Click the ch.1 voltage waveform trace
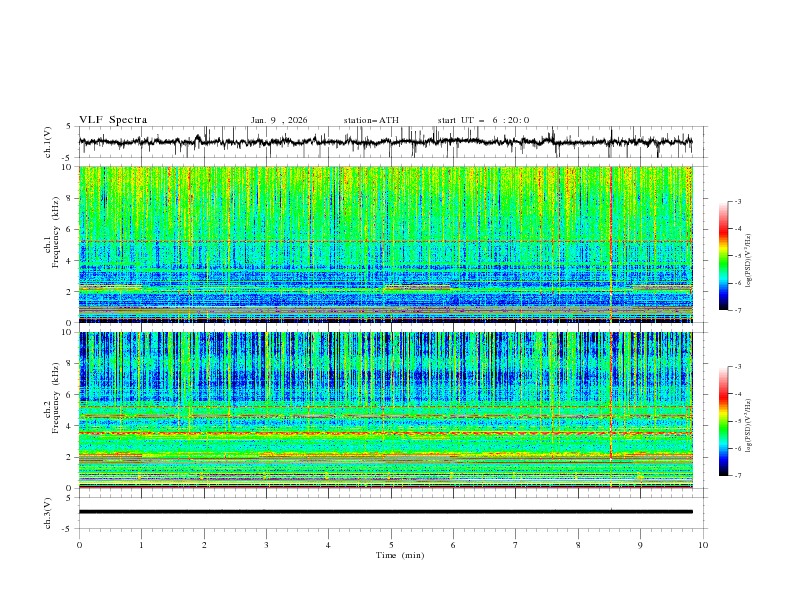The image size is (792, 612). (385, 142)
